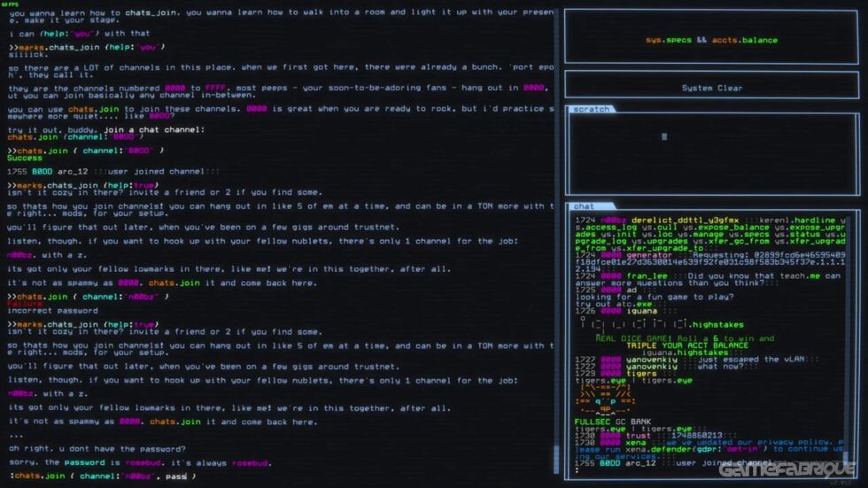
Task: Click 'TRIPLE YOUR ACCT BALANCE' chat text
Action: tap(687, 345)
